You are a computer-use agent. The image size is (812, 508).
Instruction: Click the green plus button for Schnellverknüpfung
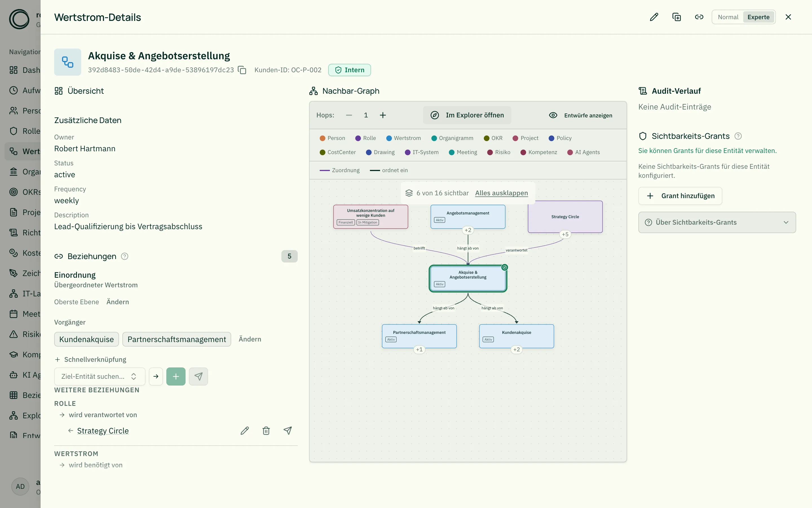[x=176, y=376]
